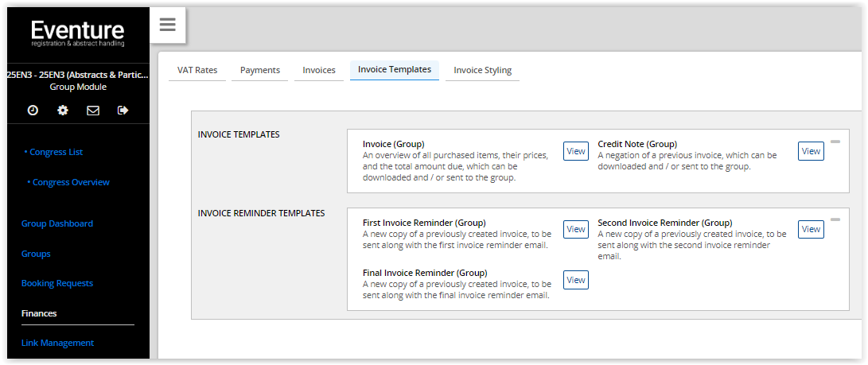Click the clock history icon in sidebar
Screen dimensions: 868x365
tap(33, 110)
